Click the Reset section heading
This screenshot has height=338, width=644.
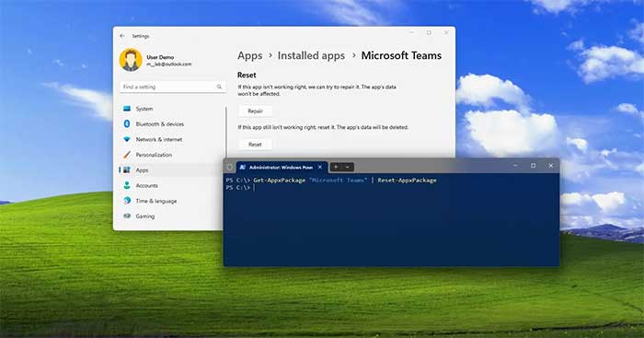[247, 75]
